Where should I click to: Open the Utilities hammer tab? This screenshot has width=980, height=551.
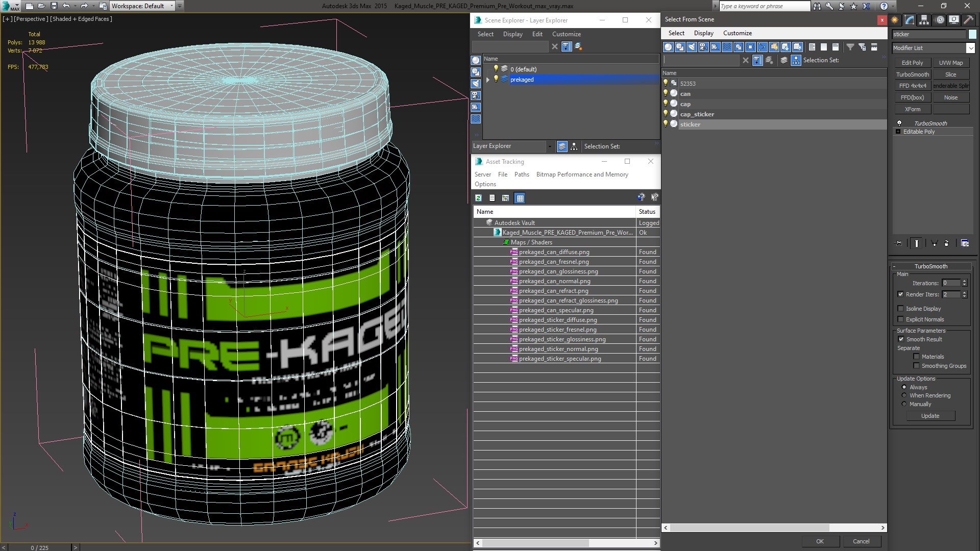point(968,20)
